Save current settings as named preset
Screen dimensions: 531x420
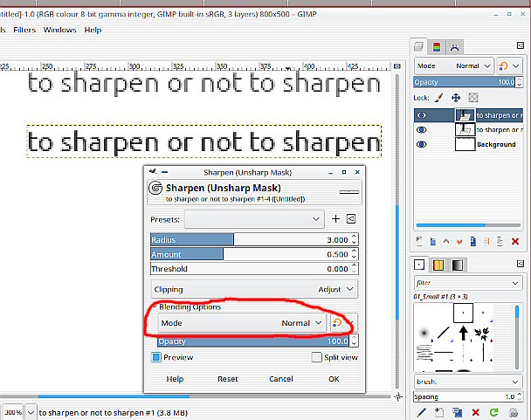pos(335,219)
